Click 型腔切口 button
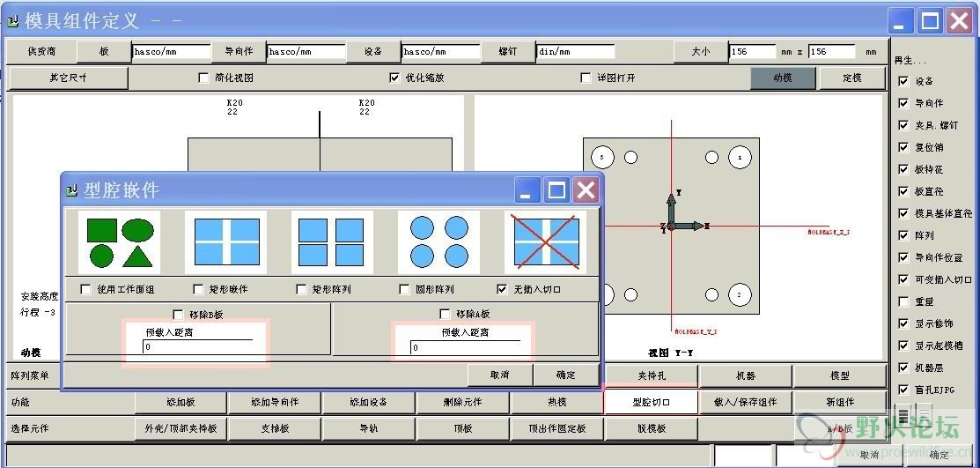Screen dimensions: 980x468 [x=651, y=402]
